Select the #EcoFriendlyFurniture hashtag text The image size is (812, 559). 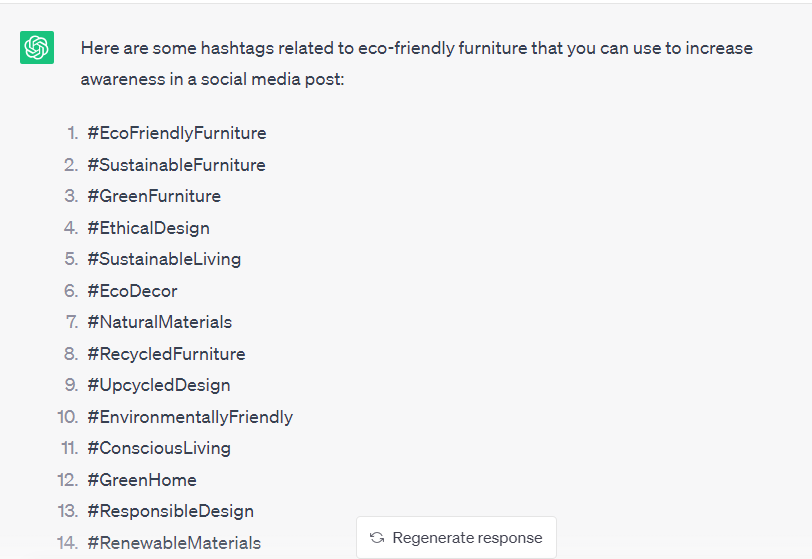pyautogui.click(x=177, y=133)
